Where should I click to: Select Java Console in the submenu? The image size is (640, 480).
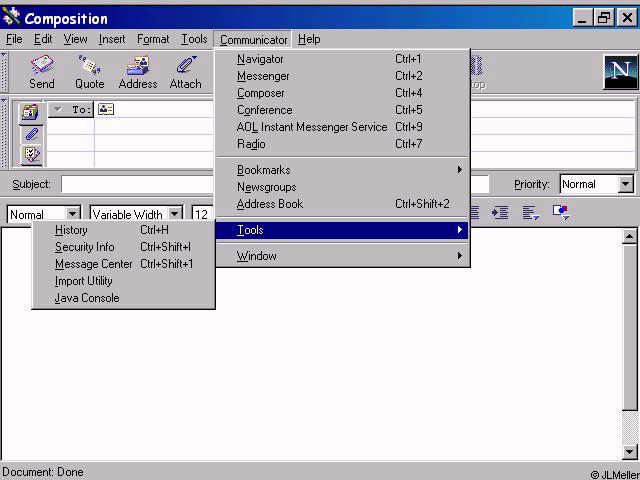coord(123,298)
